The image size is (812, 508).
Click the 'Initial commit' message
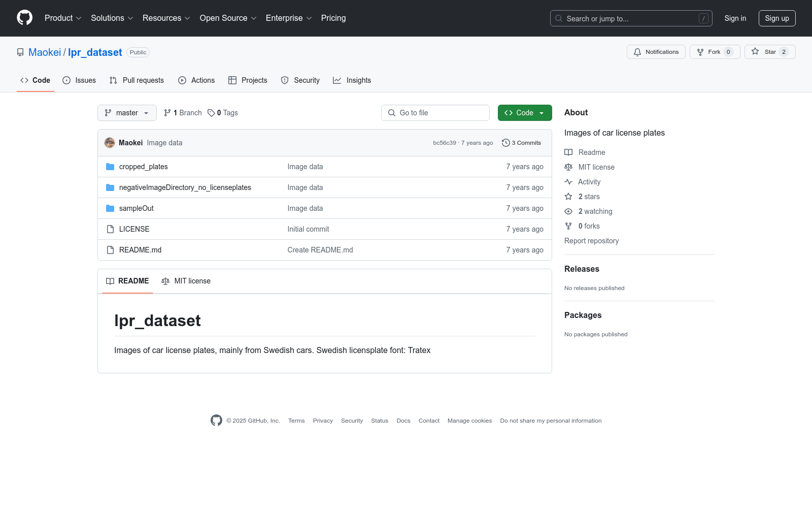coord(308,229)
